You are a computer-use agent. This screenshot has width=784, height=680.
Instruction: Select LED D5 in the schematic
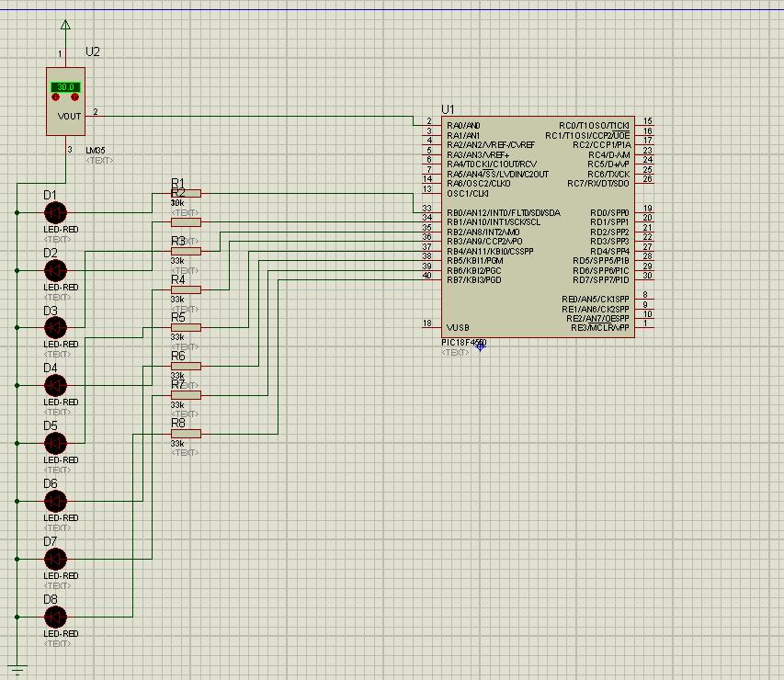[x=56, y=444]
